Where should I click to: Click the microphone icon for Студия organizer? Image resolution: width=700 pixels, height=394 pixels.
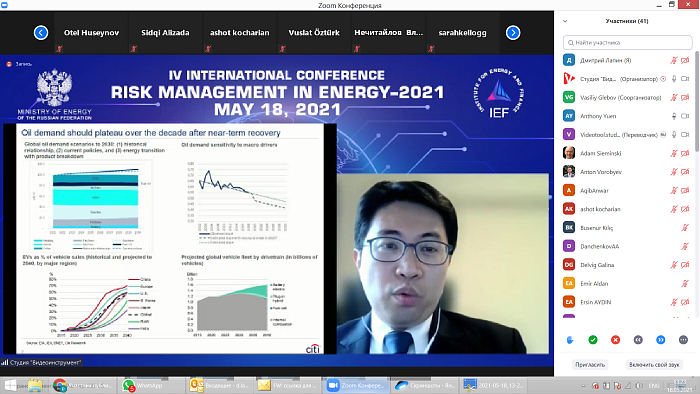pyautogui.click(x=674, y=79)
